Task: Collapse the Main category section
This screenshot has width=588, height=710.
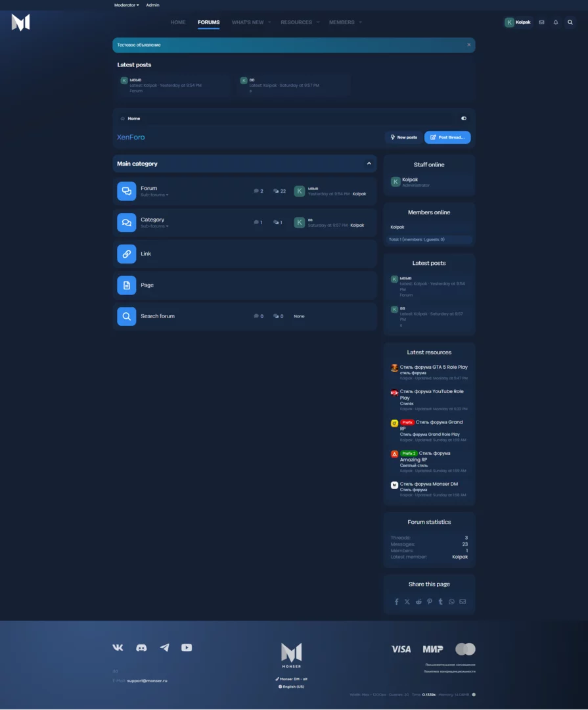Action: pos(369,164)
